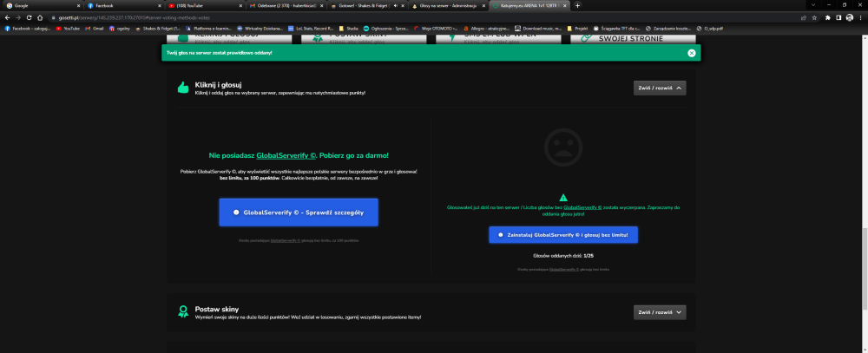Screen dimensions: 868x353
Task: Open 'Moje OTOMOTO' bookmark
Action: coord(436,29)
